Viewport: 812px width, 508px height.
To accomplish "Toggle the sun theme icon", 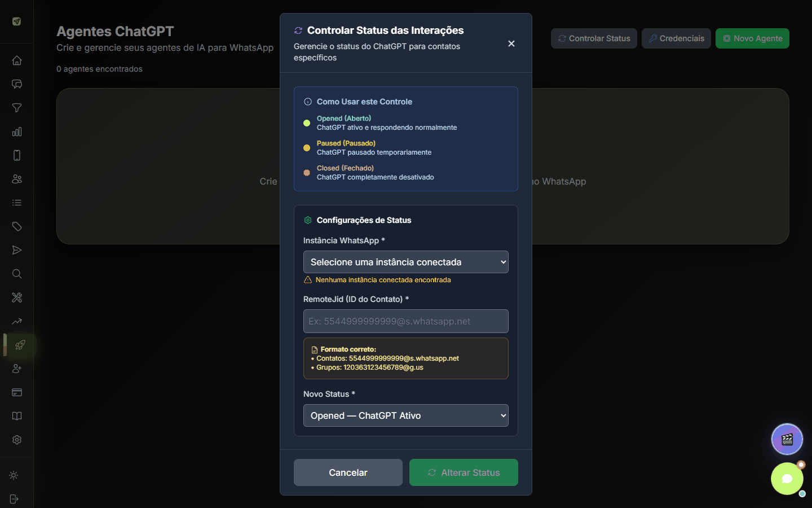I will coord(14,475).
